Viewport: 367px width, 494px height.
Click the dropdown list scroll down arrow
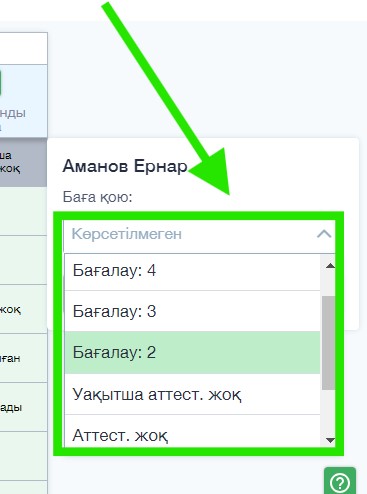click(330, 440)
